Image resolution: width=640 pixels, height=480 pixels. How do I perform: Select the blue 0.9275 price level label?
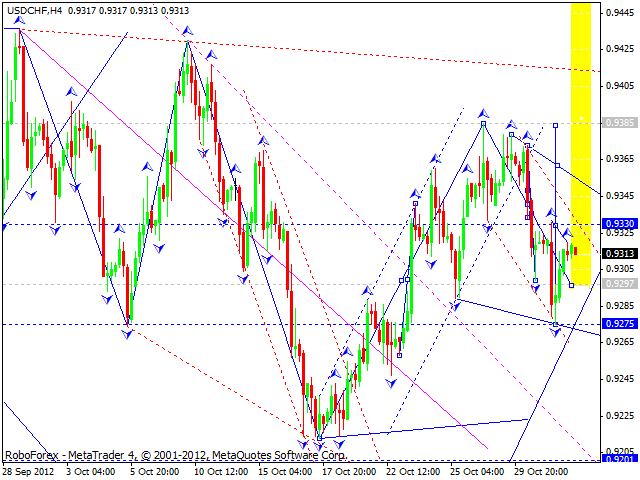point(618,324)
